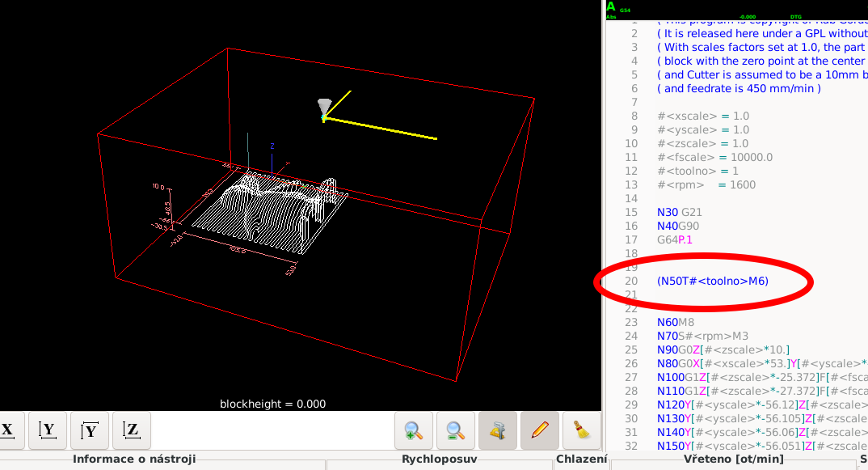
Task: Zoom in the toolpath preview
Action: point(414,430)
